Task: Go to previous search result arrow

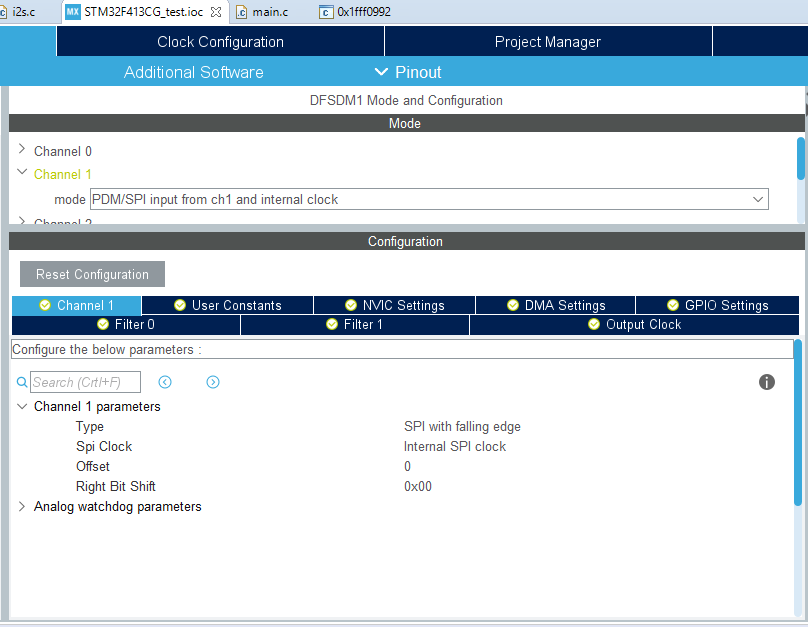Action: click(x=165, y=382)
